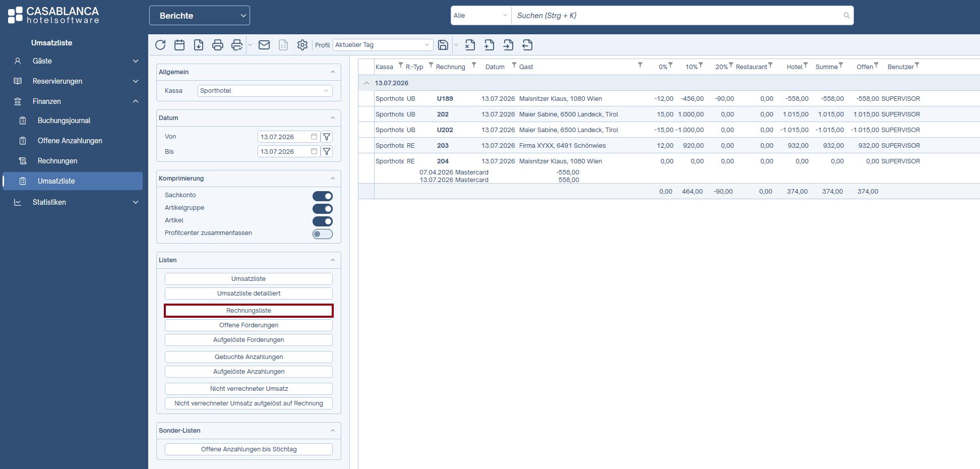Click the refresh icon in the toolbar

coord(160,45)
